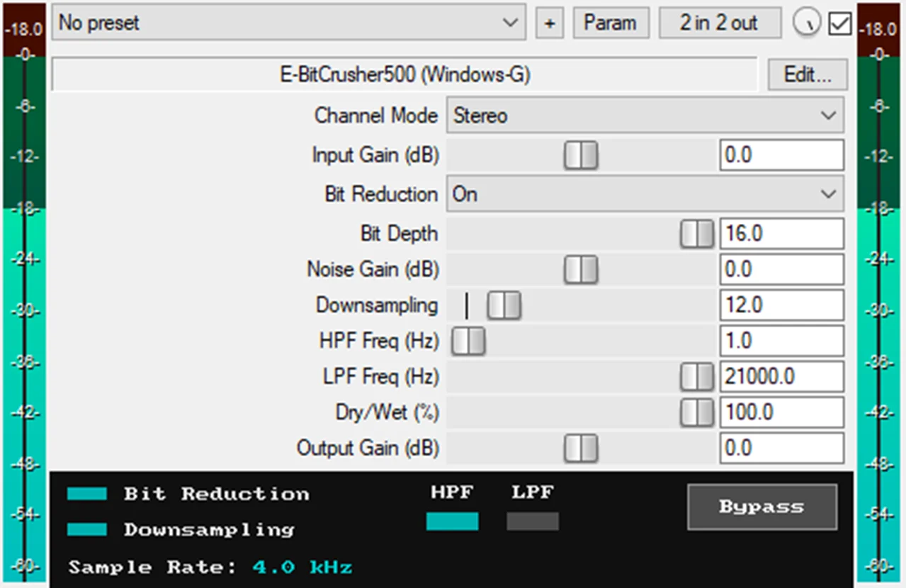906x588 pixels.
Task: Click the Input Gain value field
Action: 782,155
